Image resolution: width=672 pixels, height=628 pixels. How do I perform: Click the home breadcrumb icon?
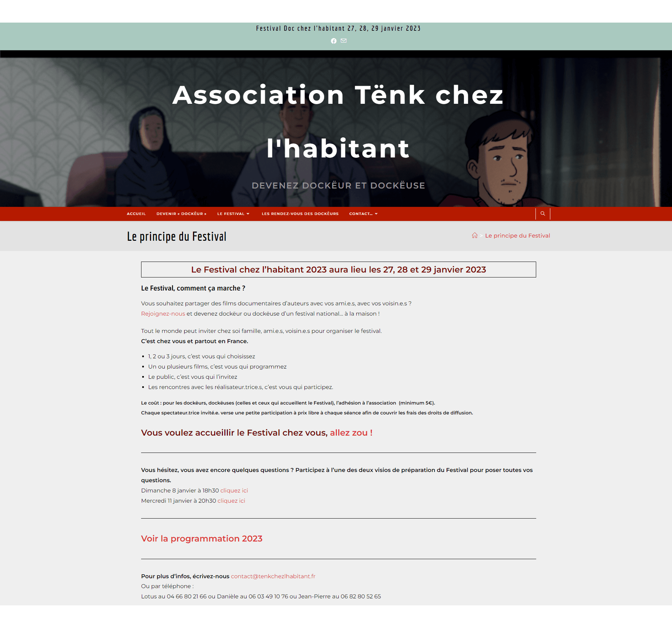pos(475,235)
